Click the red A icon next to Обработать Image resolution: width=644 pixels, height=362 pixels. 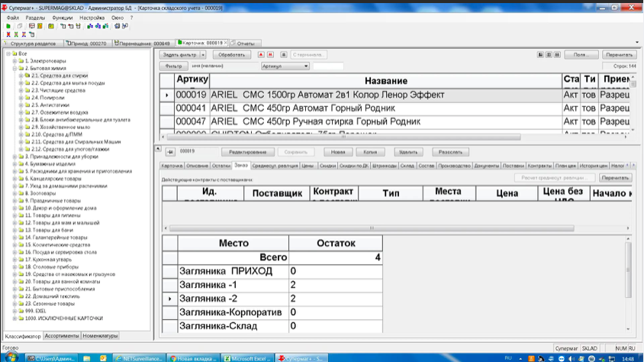261,55
